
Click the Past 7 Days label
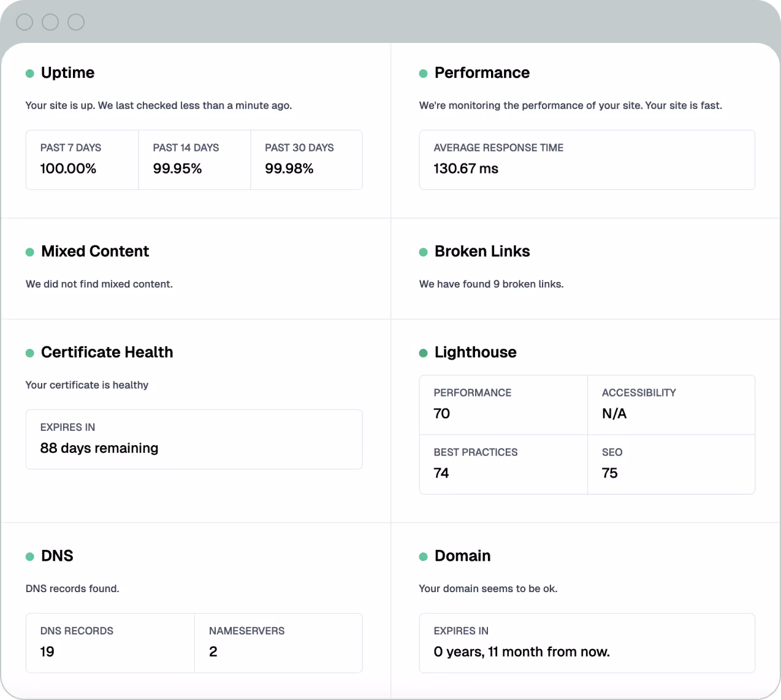(x=70, y=148)
